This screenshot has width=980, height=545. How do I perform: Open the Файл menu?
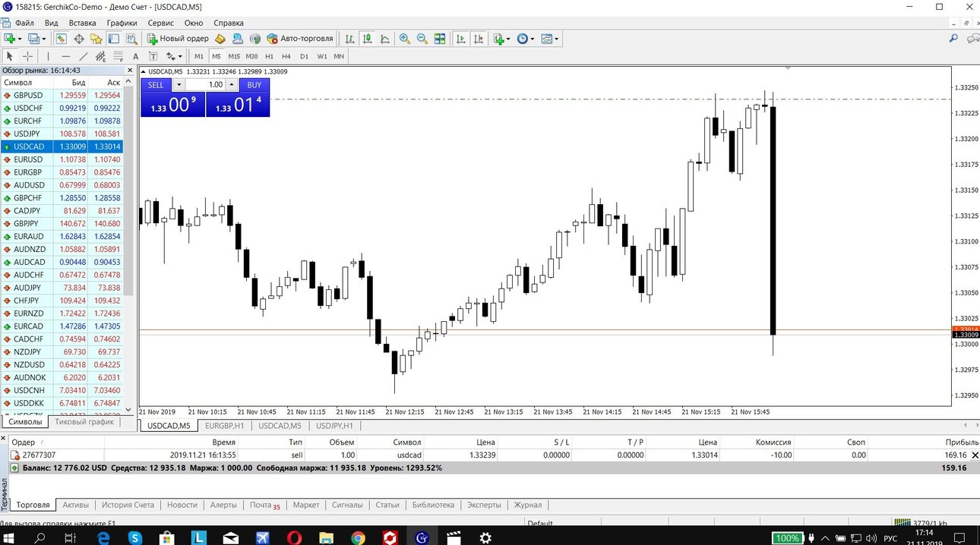pyautogui.click(x=24, y=24)
